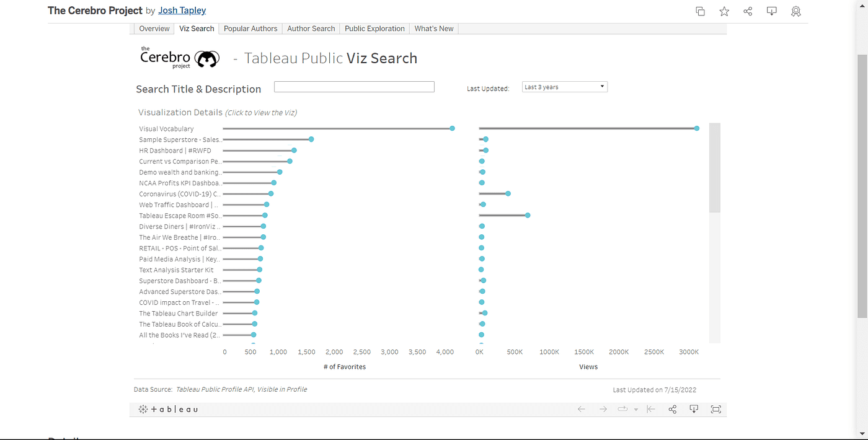The image size is (868, 440).
Task: Click Sample Superstore's favorites data point
Action: pos(311,139)
